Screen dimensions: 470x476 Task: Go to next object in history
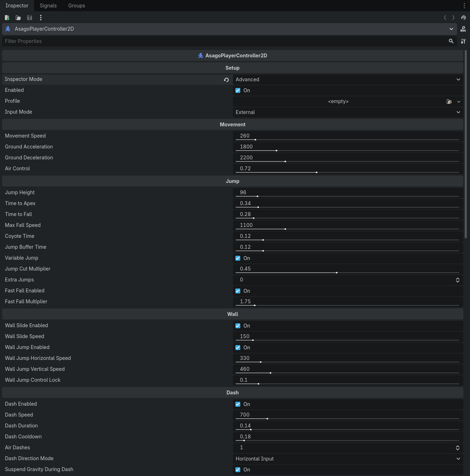[x=453, y=18]
